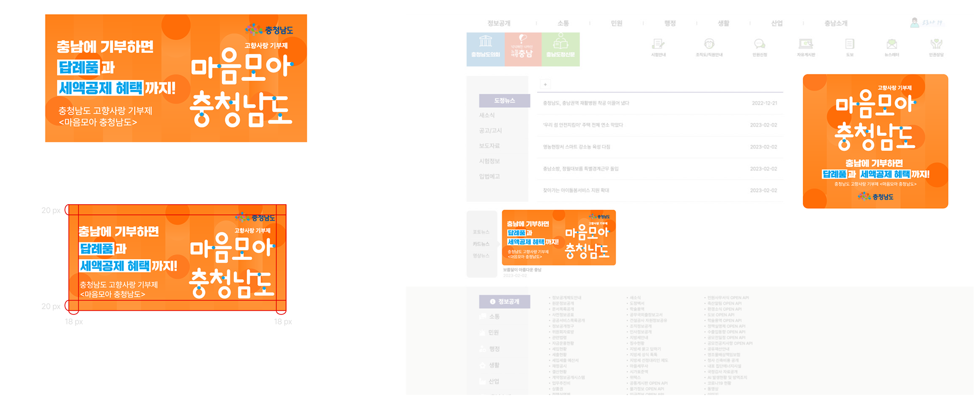980x417 pixels.
Task: Click the card news banner inside the webpage mockup
Action: point(559,237)
